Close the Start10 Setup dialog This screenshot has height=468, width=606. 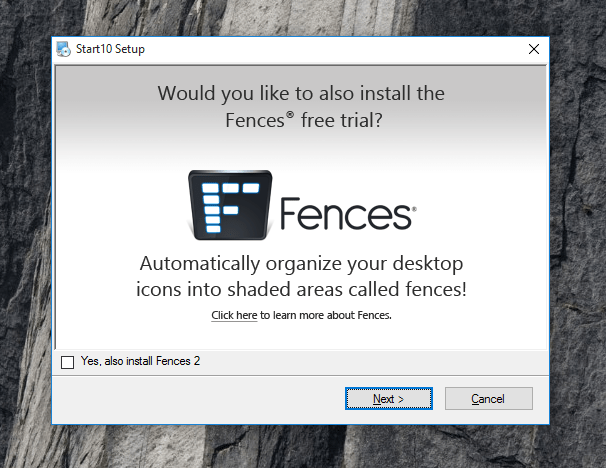tap(533, 49)
